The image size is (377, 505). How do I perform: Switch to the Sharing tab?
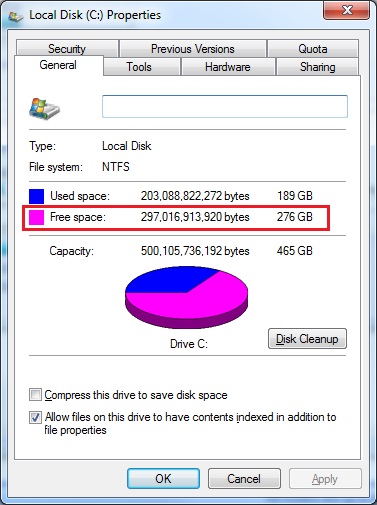(x=317, y=67)
